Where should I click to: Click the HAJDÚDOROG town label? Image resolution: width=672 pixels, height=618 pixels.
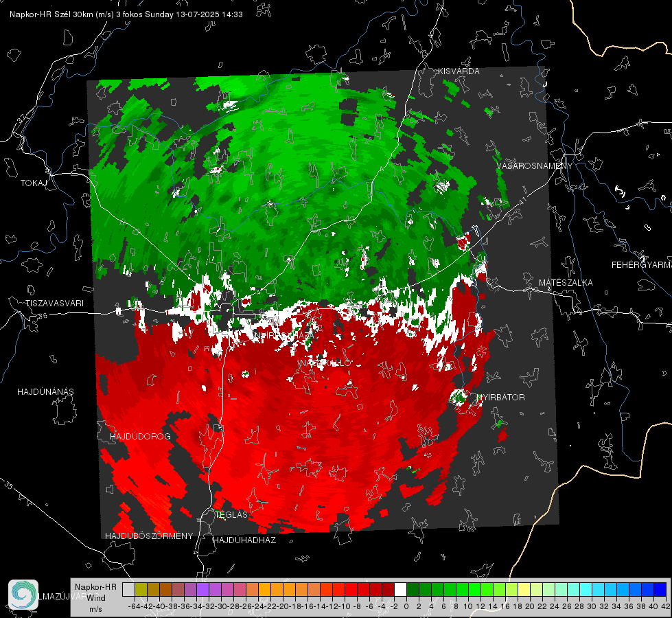pos(140,436)
